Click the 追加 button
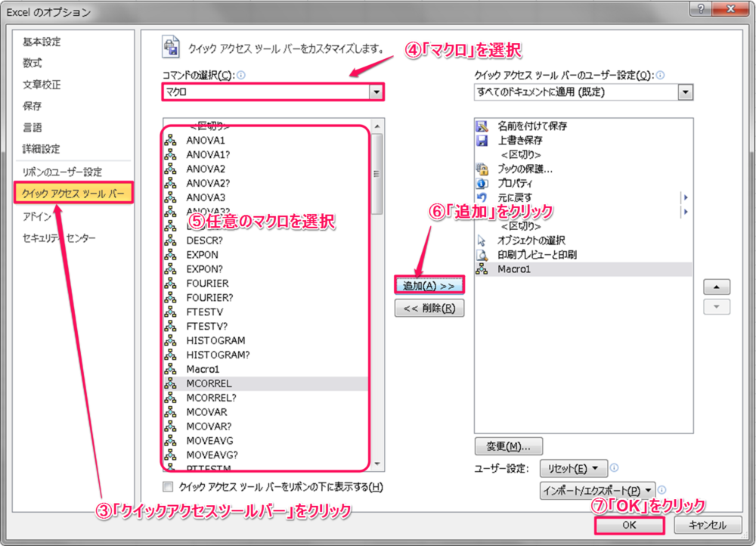Image resolution: width=756 pixels, height=546 pixels. [429, 286]
